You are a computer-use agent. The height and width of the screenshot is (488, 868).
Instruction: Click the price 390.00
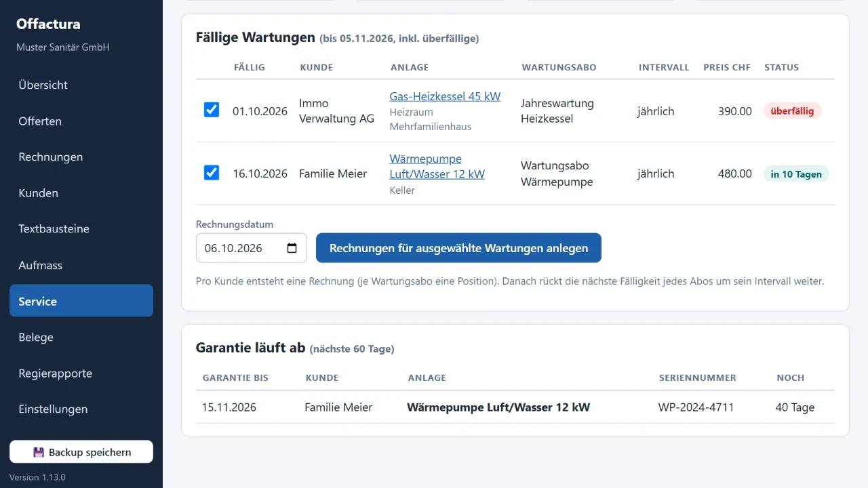click(x=735, y=111)
